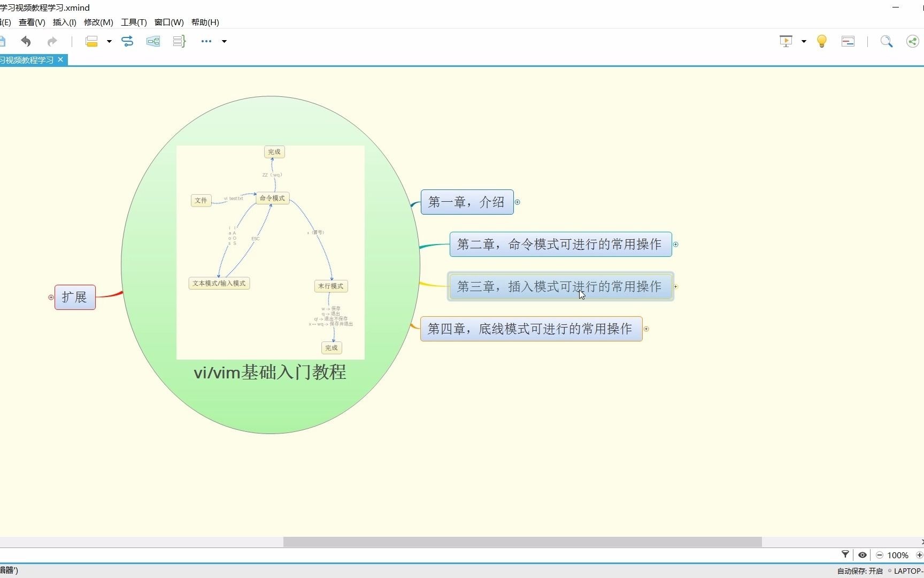Select the central vi/vim基础入门教程 title
Image resolution: width=924 pixels, height=578 pixels.
270,372
